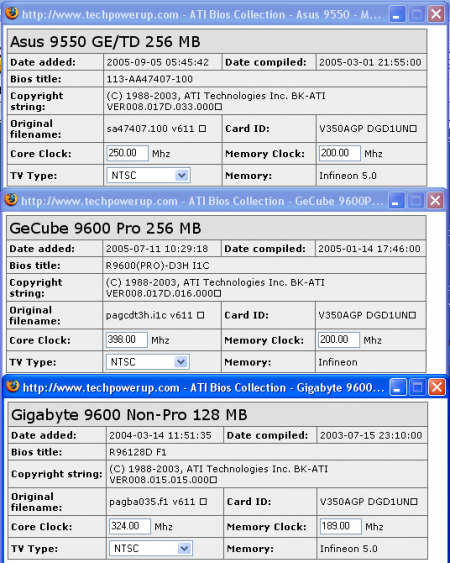This screenshot has height=563, width=450.
Task: Click Core Clock field showing 398.00
Action: pos(126,340)
